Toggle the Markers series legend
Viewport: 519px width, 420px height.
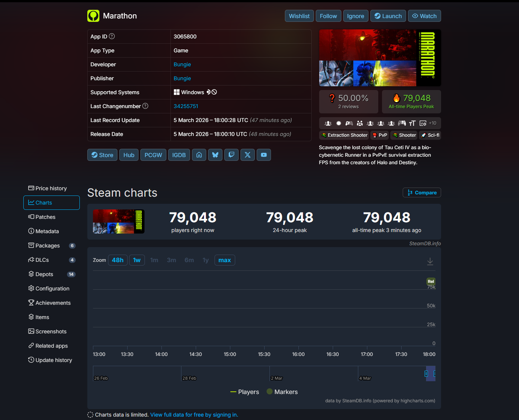coord(282,392)
